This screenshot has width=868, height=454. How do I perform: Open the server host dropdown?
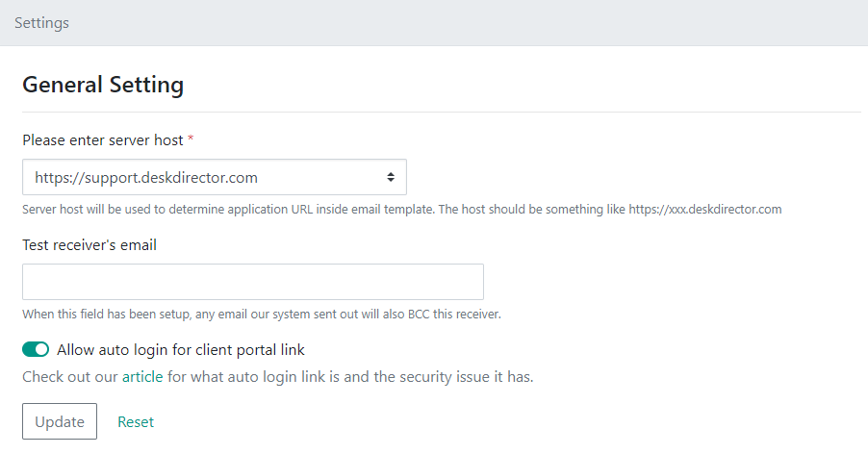tap(215, 177)
